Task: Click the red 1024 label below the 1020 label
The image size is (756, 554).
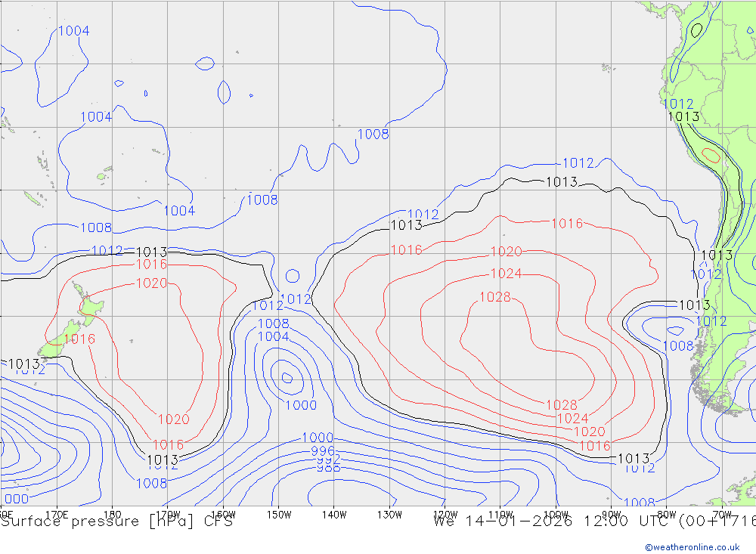Action: click(506, 274)
